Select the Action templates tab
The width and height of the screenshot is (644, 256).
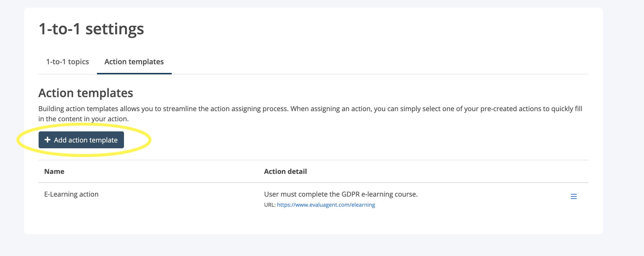coord(134,62)
